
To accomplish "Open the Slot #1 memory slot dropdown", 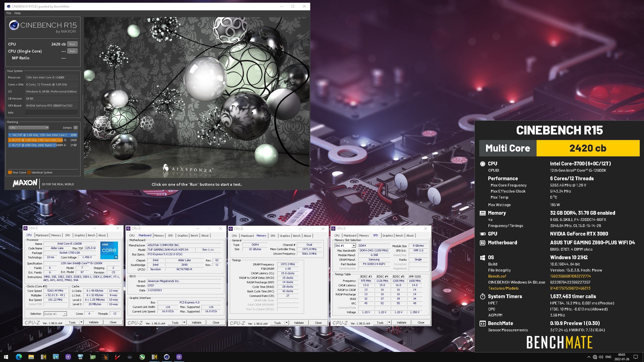I will (345, 246).
